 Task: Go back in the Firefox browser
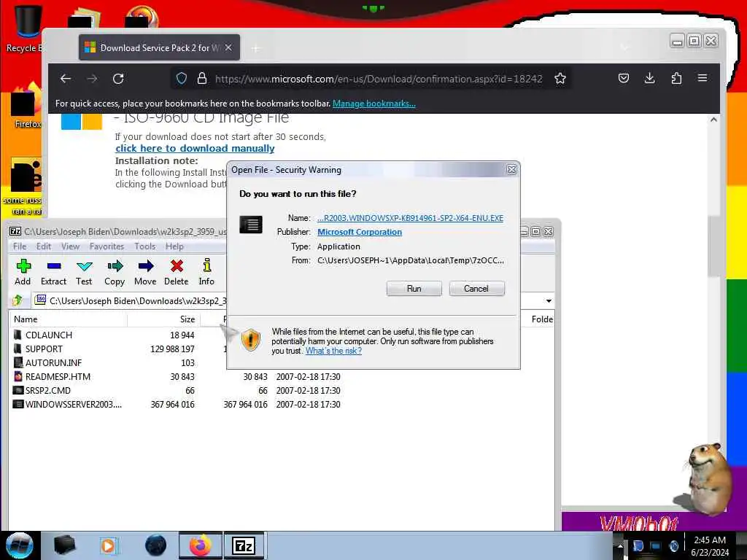click(x=66, y=79)
